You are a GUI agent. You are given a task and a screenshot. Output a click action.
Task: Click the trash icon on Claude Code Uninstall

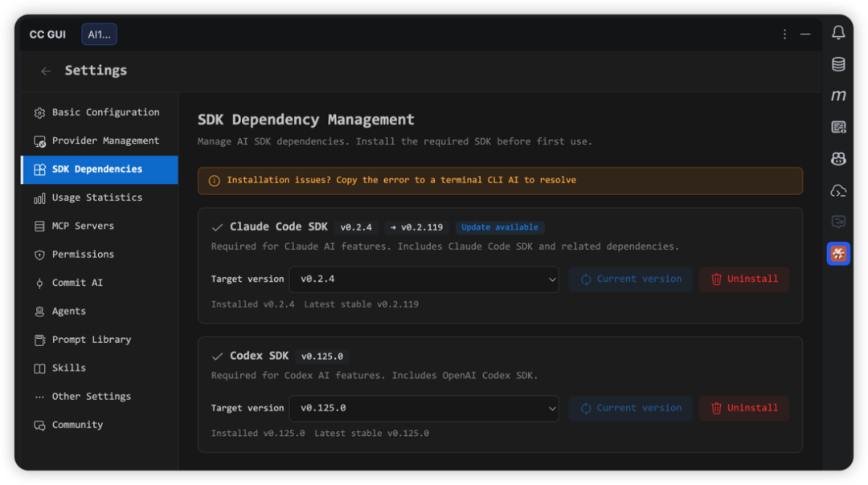tap(716, 279)
